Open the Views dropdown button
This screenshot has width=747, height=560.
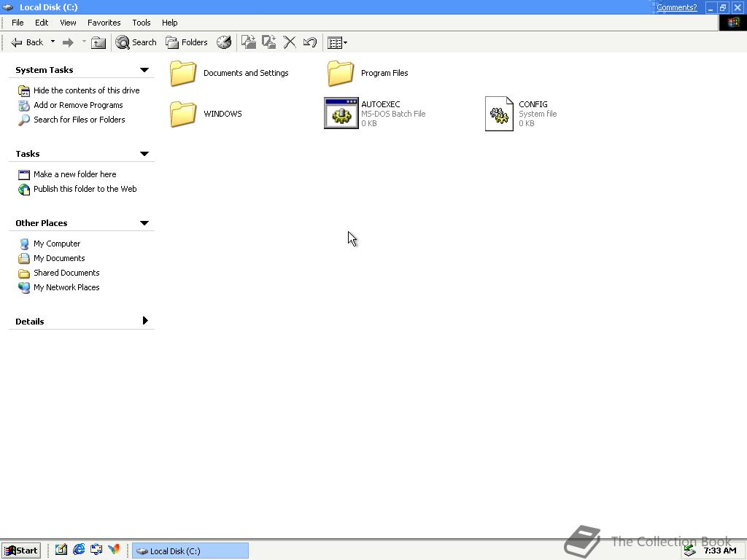pos(337,43)
